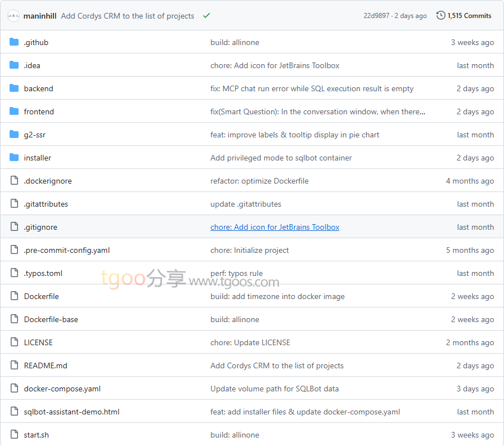Open the .idea folder
The height and width of the screenshot is (446, 504).
pyautogui.click(x=32, y=65)
